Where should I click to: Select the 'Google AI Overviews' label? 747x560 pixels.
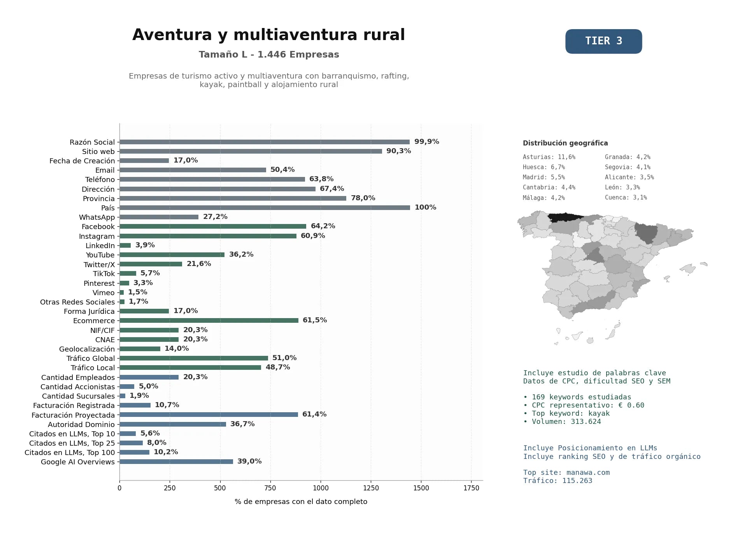(78, 462)
